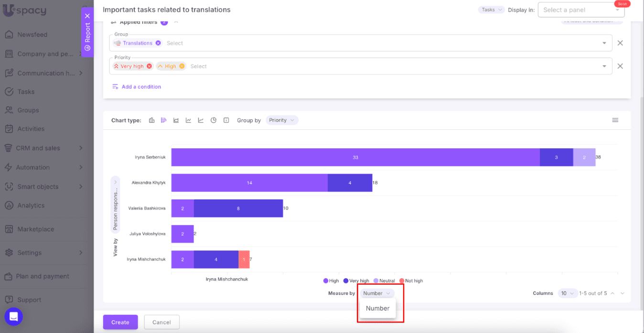Switch to the pie chart type icon

(x=214, y=120)
